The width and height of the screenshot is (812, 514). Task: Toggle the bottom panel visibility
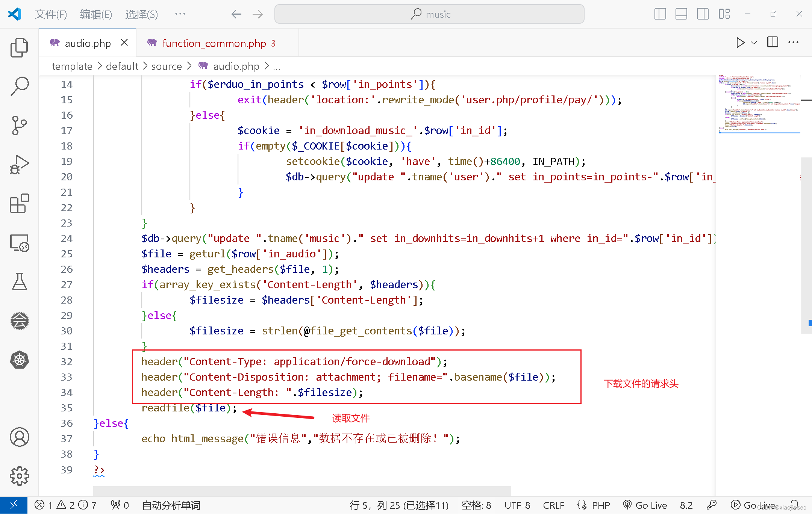pyautogui.click(x=681, y=14)
